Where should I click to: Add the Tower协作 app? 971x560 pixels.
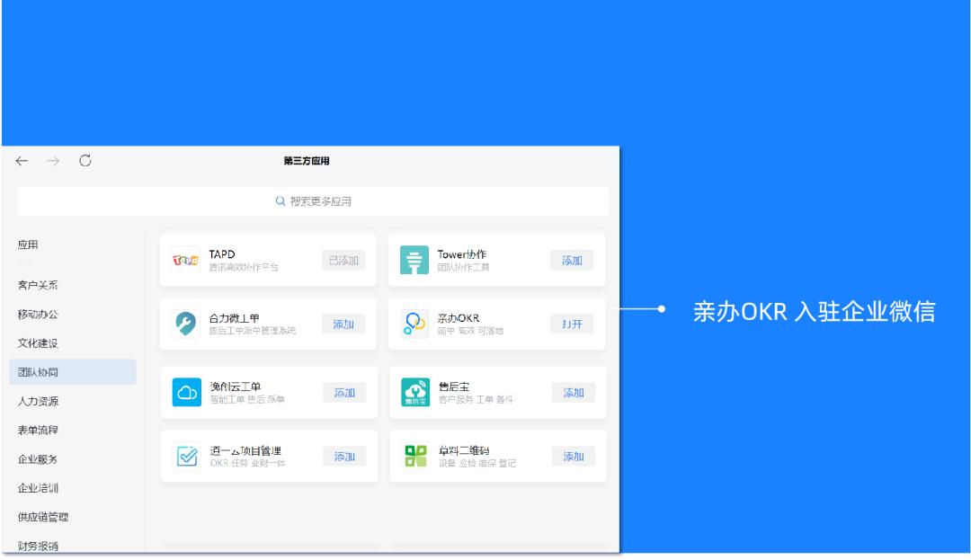pos(572,261)
